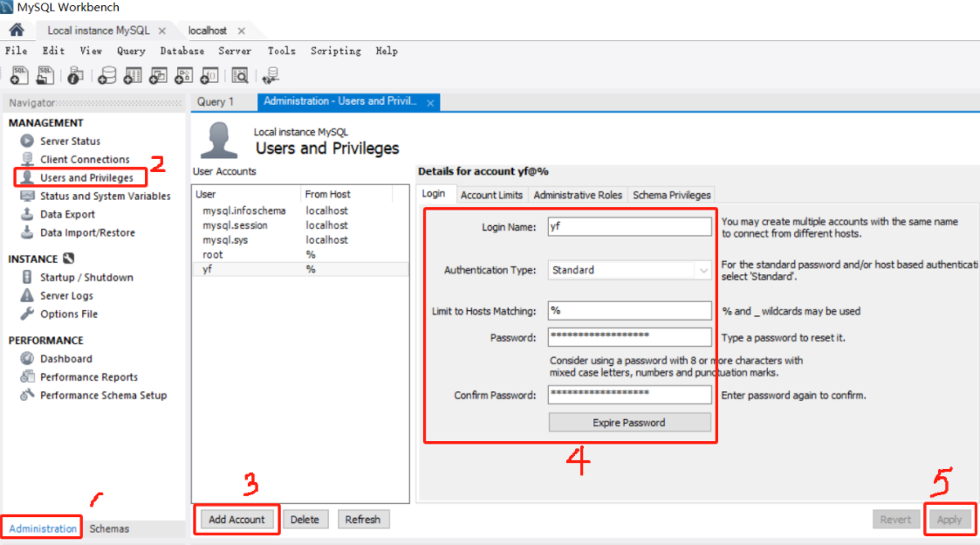The width and height of the screenshot is (980, 545).
Task: Close Administration - Users and Privileges tab
Action: (430, 102)
